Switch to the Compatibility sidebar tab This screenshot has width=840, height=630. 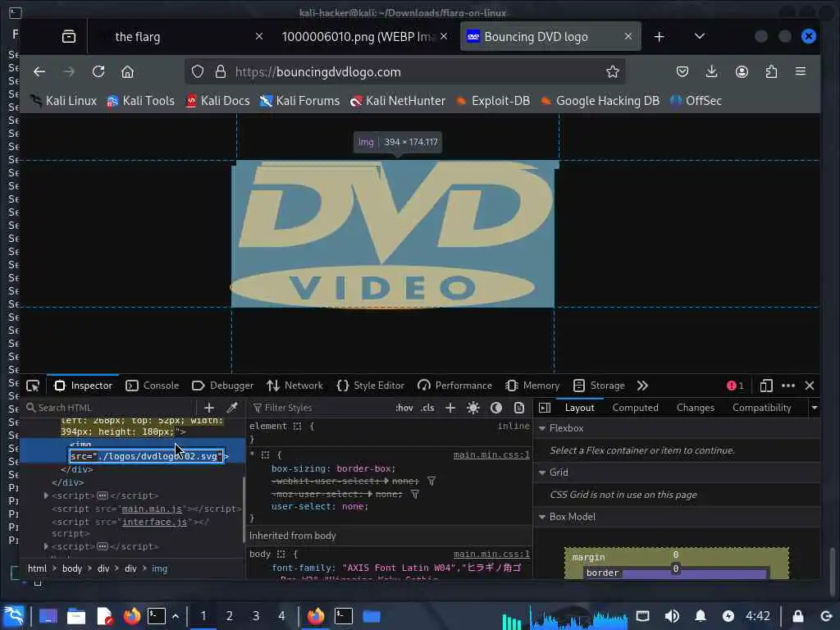coord(762,408)
